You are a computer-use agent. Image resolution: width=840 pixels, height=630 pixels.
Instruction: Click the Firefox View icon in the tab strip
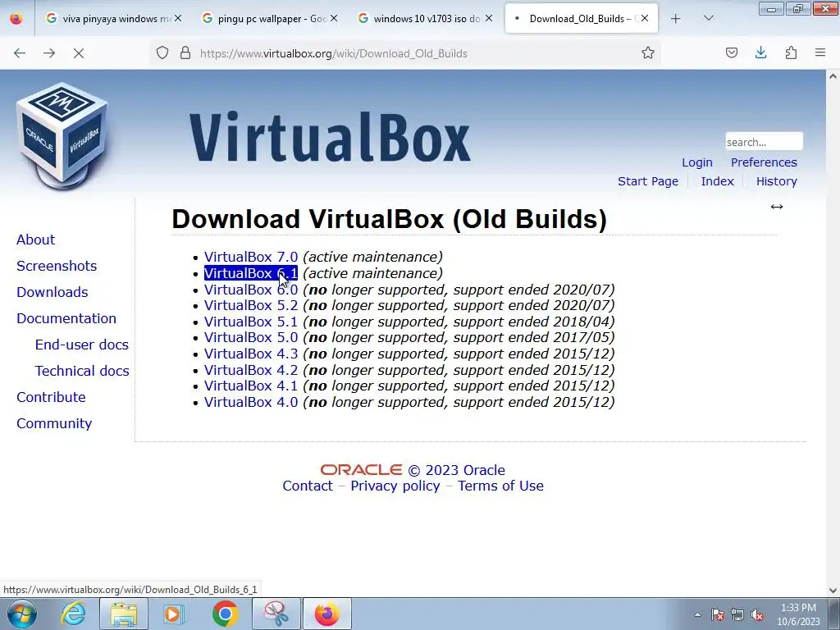click(x=16, y=19)
